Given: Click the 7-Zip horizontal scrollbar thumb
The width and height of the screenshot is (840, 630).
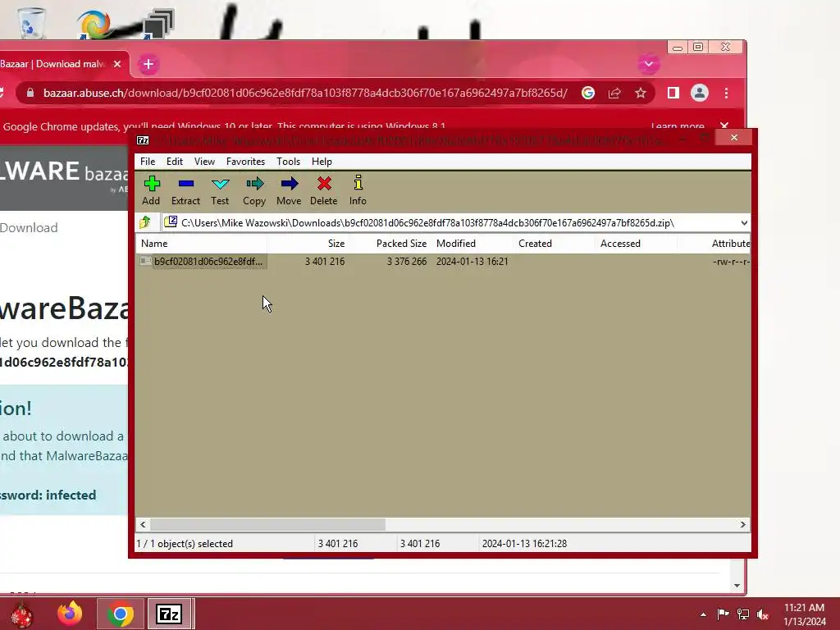Looking at the screenshot, I should (x=268, y=524).
